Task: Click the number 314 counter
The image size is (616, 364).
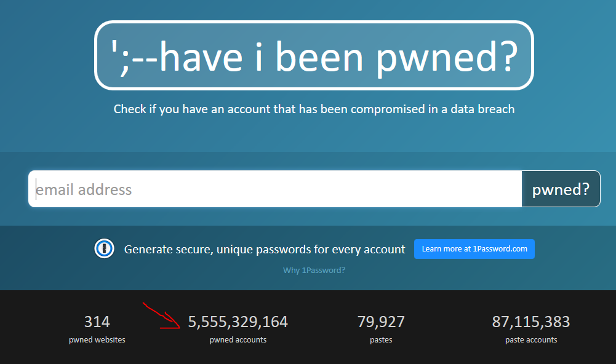Action: [x=97, y=322]
